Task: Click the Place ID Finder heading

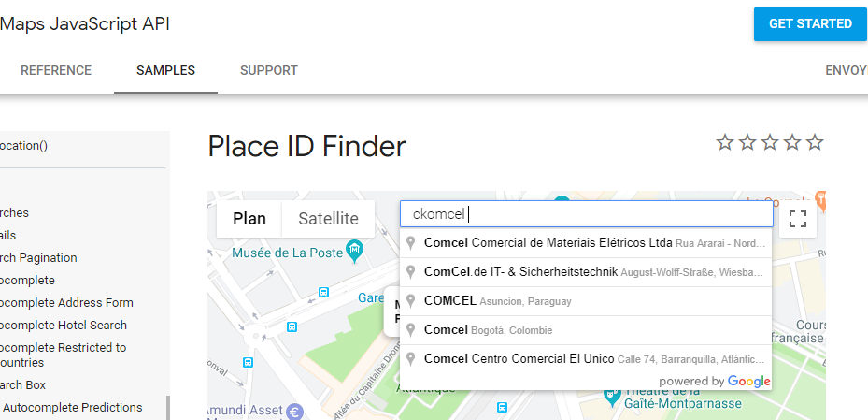Action: 307,147
